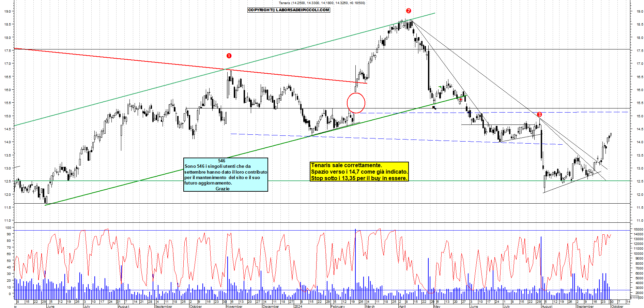Click '11.5' on the right price axis
Image resolution: width=644 pixels, height=308 pixels.
[640, 208]
